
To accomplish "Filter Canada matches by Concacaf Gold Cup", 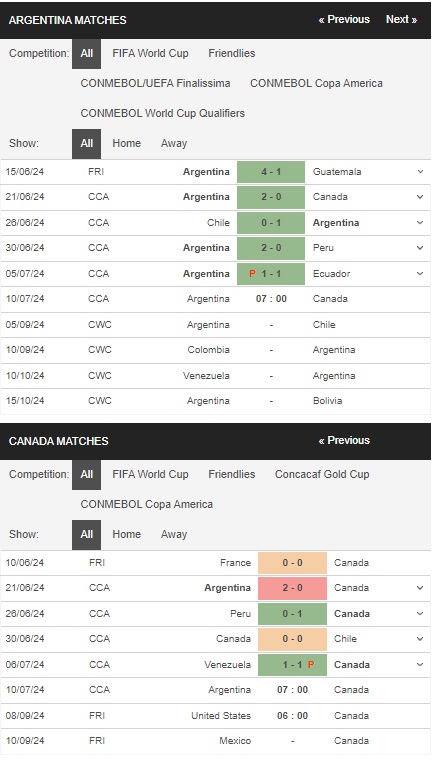I will coord(322,475).
